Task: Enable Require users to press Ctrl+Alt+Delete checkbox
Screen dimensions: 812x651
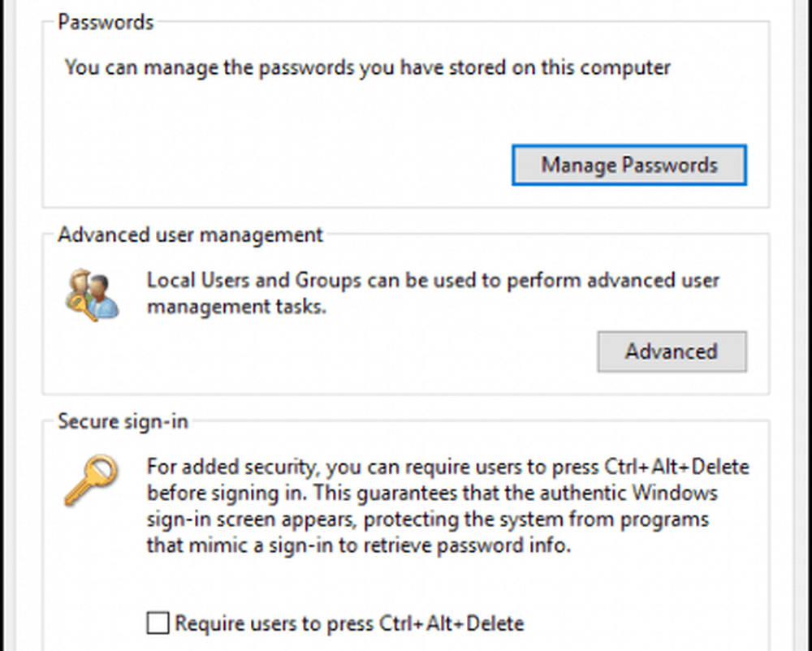Action: click(158, 623)
